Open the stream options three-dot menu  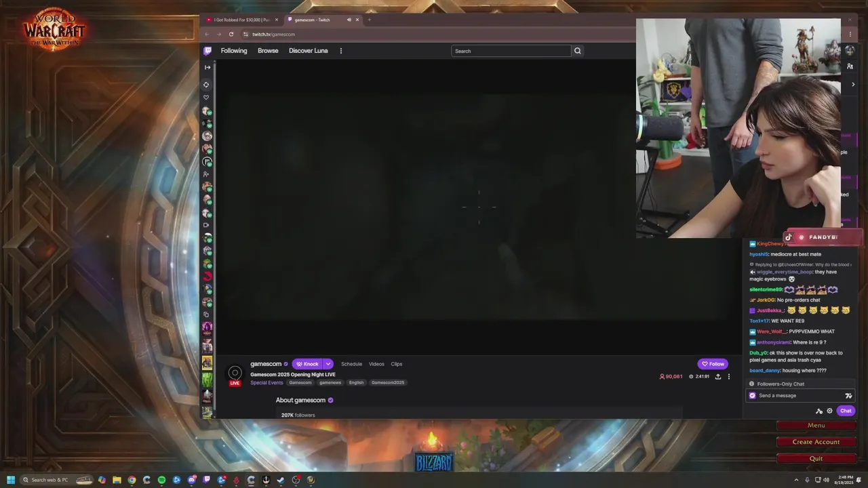(729, 376)
